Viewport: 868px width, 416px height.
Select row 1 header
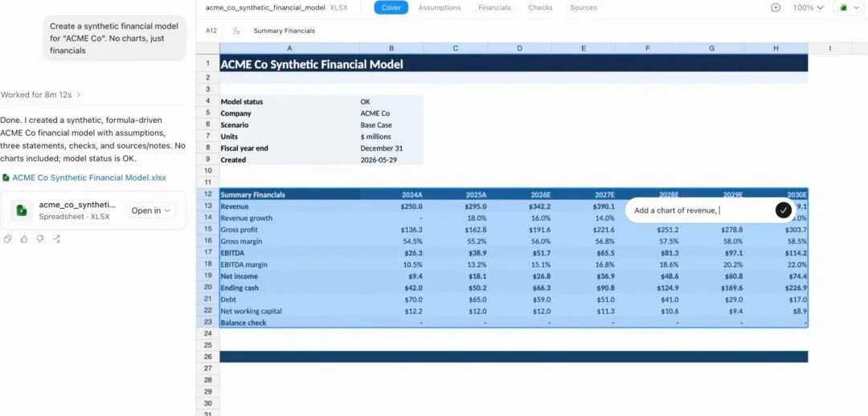pyautogui.click(x=208, y=63)
